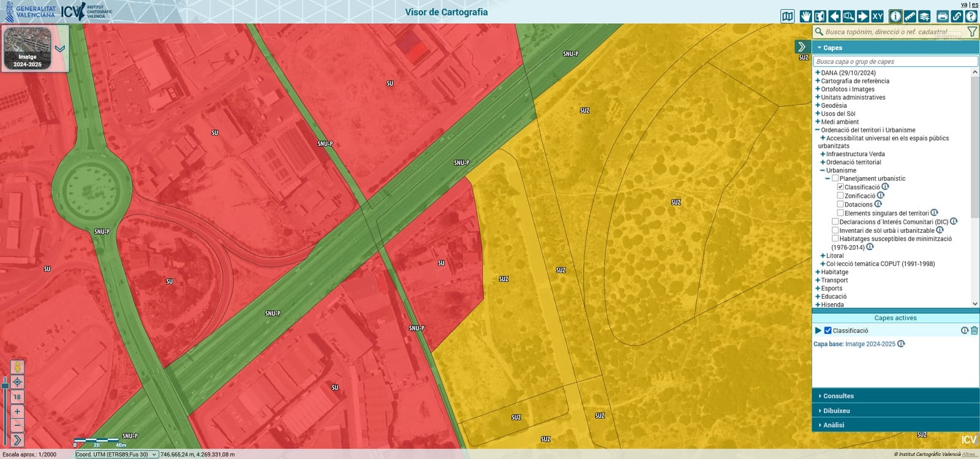Zoom out with the minus button

[17, 425]
